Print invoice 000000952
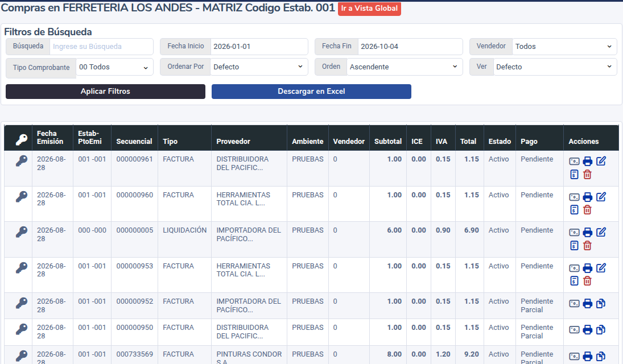623x364 pixels. click(x=588, y=304)
